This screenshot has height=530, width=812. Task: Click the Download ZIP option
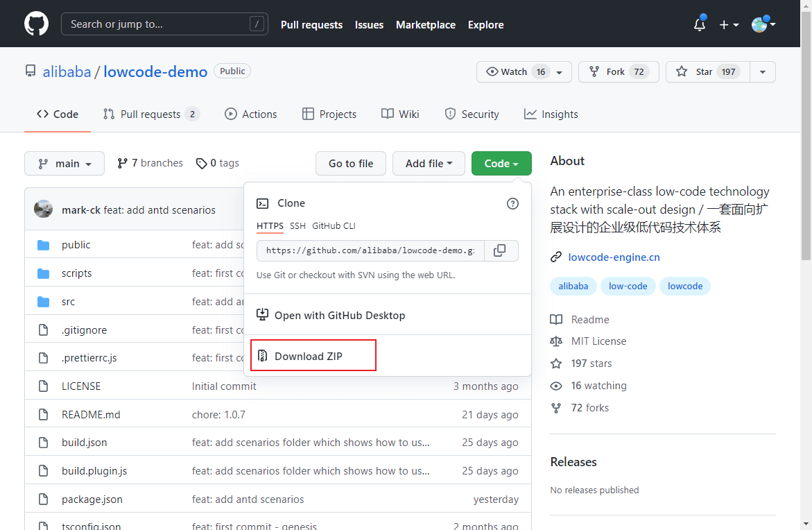pos(313,355)
